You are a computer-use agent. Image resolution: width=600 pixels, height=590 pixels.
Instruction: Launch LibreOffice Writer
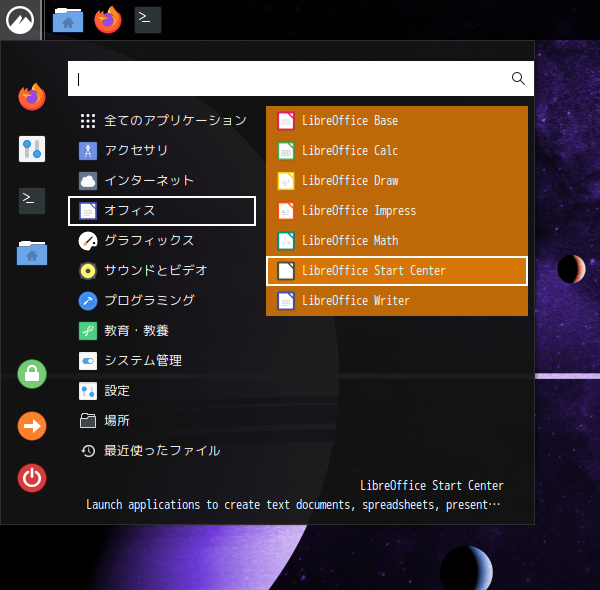pyautogui.click(x=397, y=301)
